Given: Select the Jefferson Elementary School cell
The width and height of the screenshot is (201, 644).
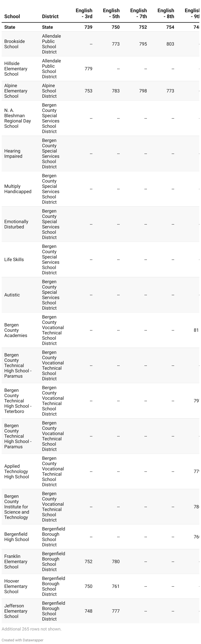Looking at the screenshot, I should point(16,611).
